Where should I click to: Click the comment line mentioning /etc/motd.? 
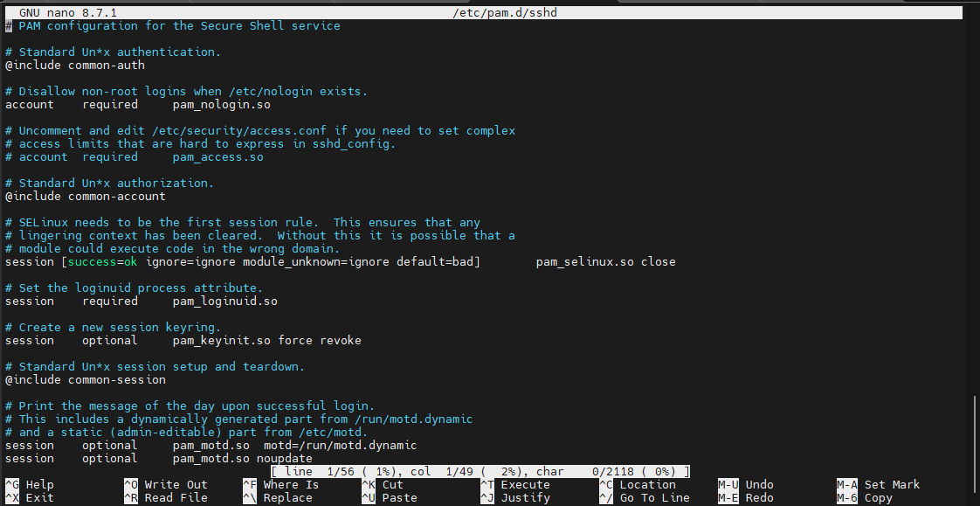coord(187,433)
